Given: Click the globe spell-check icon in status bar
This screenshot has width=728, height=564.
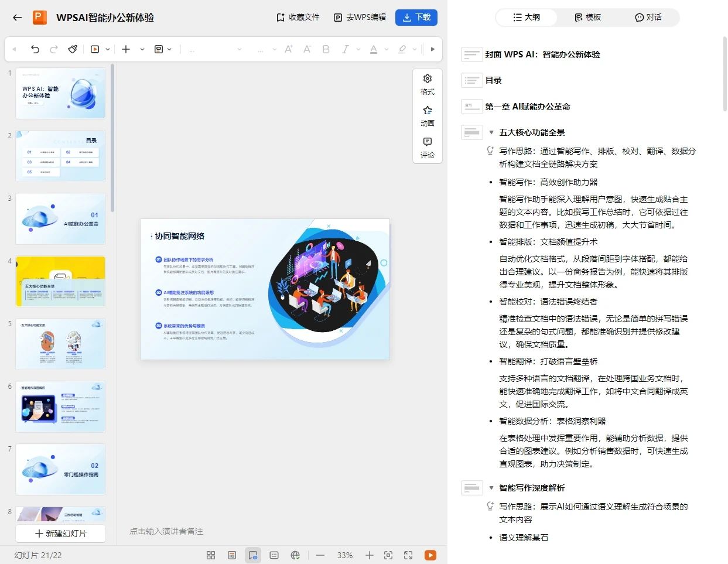Looking at the screenshot, I should tap(295, 555).
